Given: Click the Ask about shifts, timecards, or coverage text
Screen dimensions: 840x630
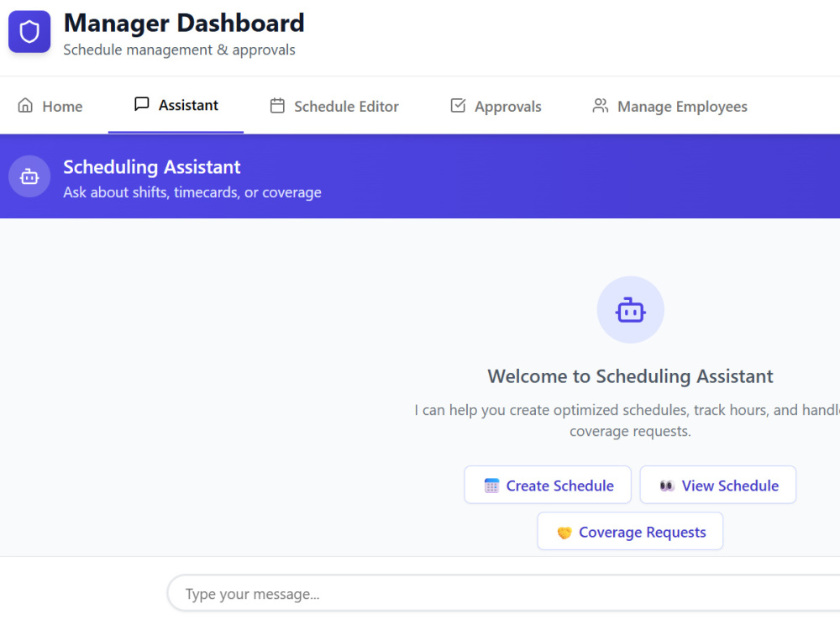Looking at the screenshot, I should tap(192, 192).
